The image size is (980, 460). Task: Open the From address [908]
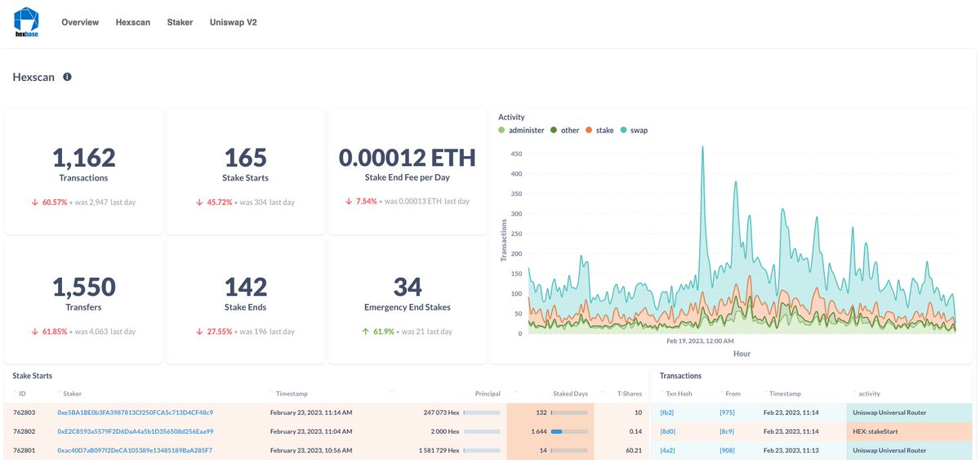[x=727, y=450]
